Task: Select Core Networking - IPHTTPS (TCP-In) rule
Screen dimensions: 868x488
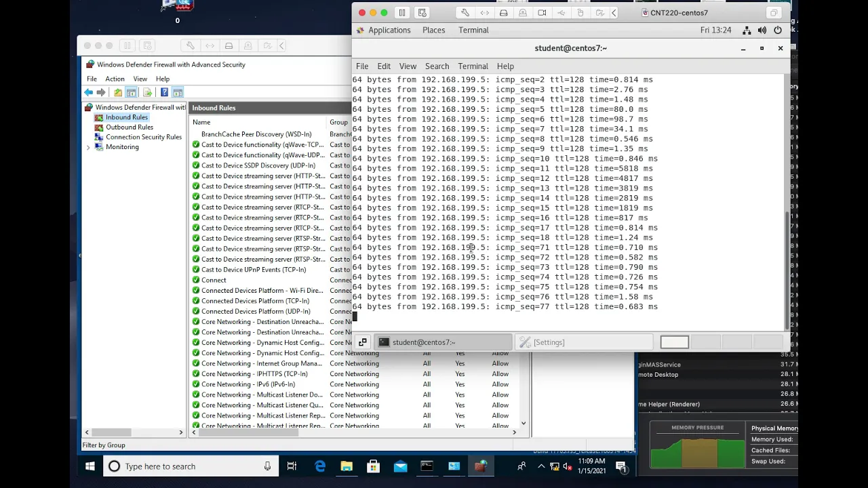Action: (x=254, y=374)
